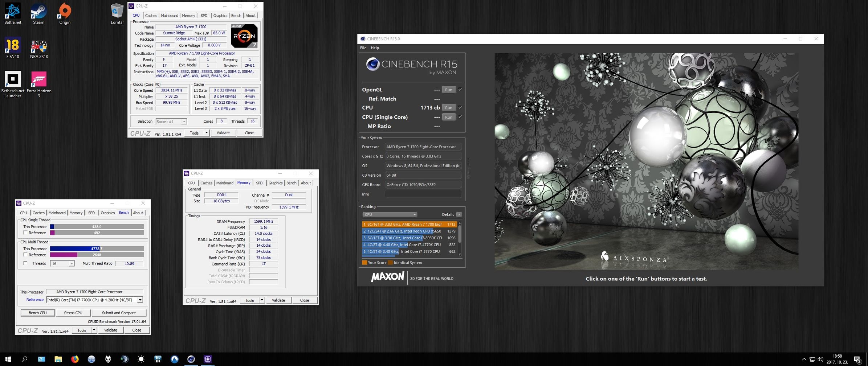Open the Threads count dropdown showing 16
868x366 pixels.
click(x=62, y=263)
